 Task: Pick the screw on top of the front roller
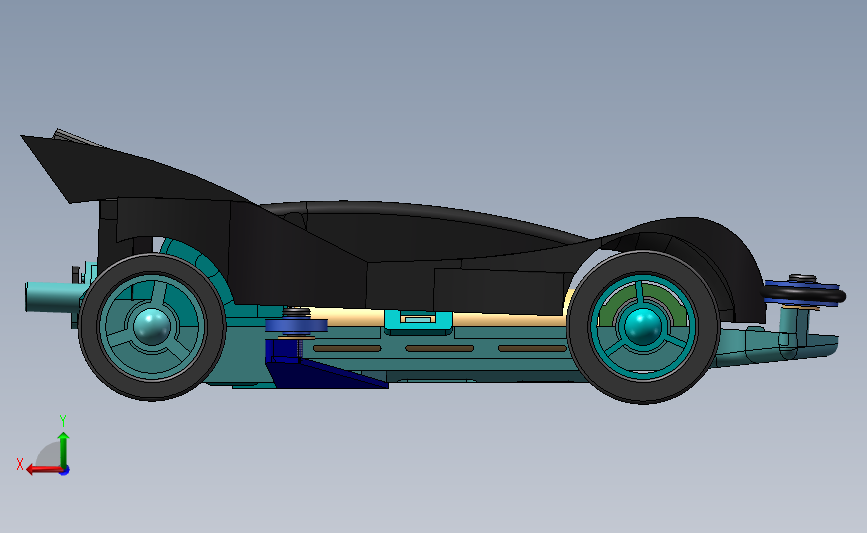click(802, 278)
